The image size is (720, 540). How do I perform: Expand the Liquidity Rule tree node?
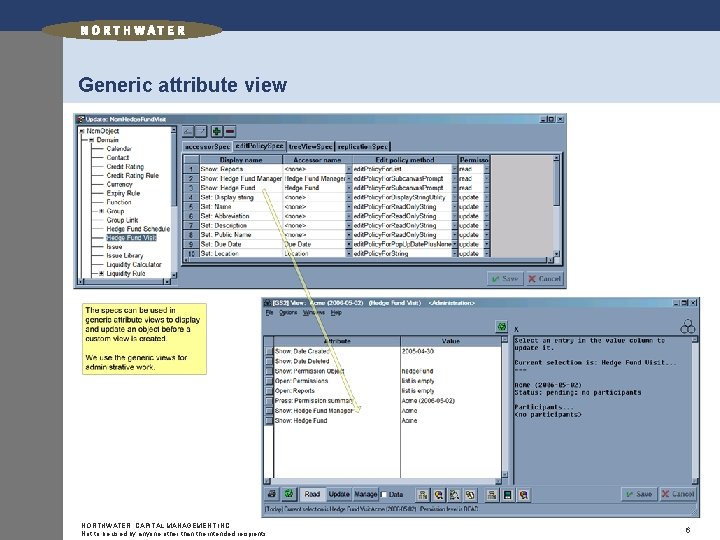101,273
